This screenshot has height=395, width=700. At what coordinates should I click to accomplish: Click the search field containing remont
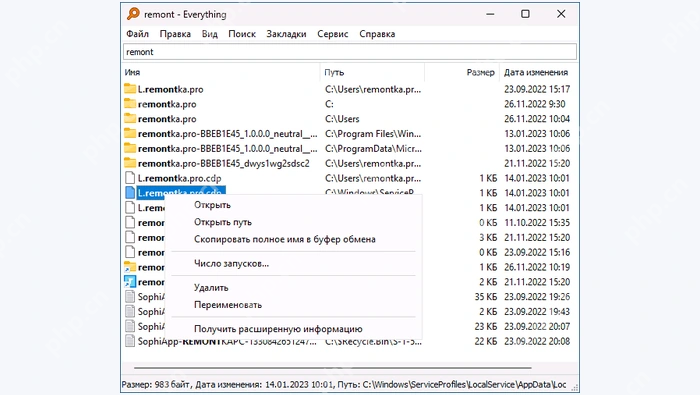(x=350, y=52)
